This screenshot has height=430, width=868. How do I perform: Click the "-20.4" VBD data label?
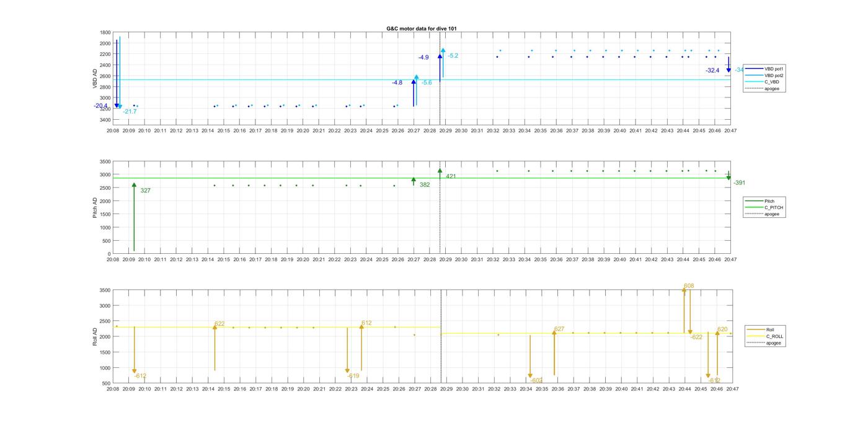pyautogui.click(x=100, y=106)
